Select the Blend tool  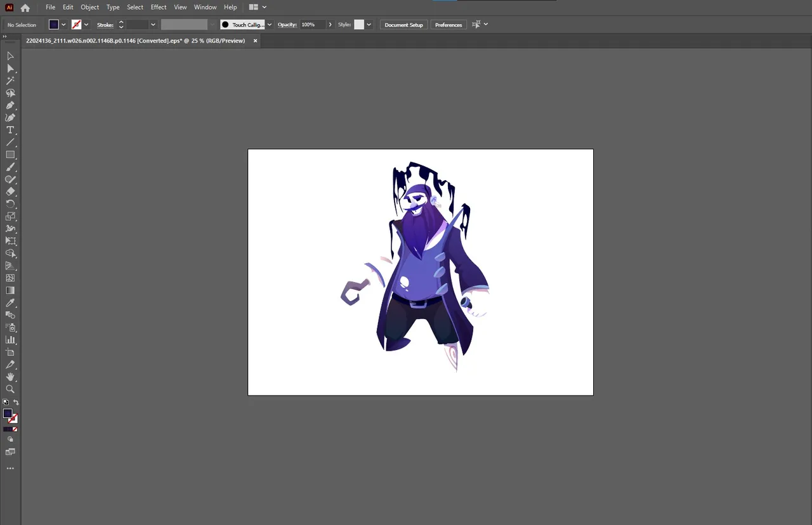tap(10, 315)
